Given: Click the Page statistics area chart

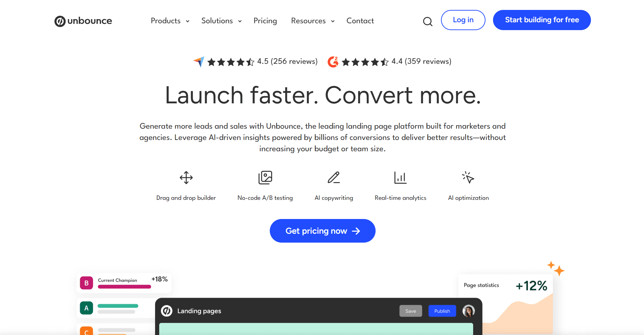Looking at the screenshot, I should (x=518, y=314).
